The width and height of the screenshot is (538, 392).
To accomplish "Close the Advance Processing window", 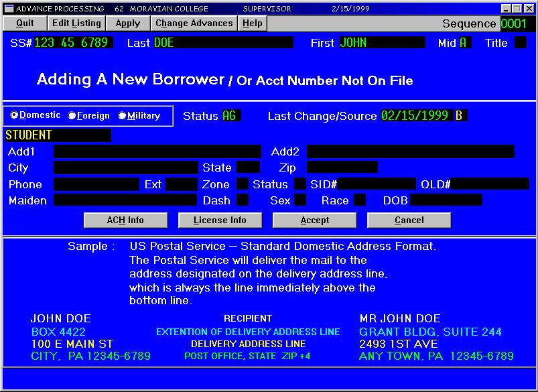I will point(529,9).
